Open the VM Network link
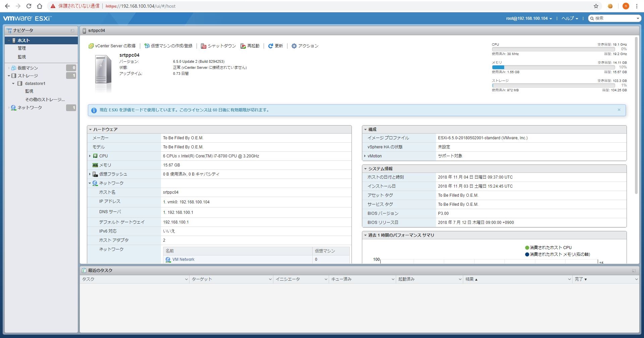644x338 pixels. [x=183, y=259]
